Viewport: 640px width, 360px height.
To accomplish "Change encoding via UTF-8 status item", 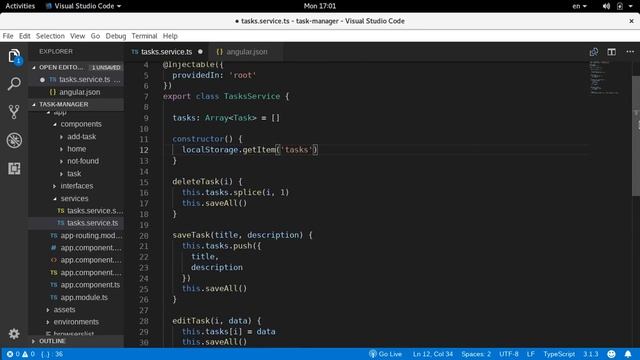I will click(509, 354).
